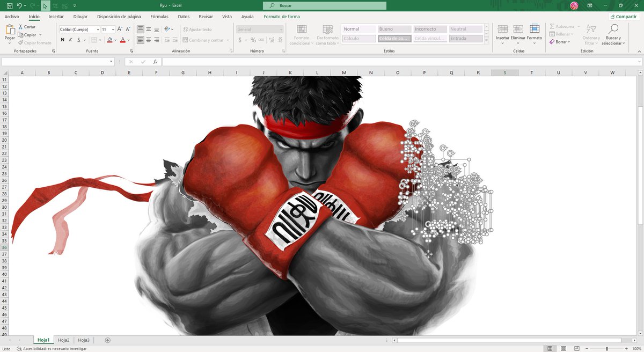
Task: Increase font size with the larger A
Action: (x=120, y=30)
